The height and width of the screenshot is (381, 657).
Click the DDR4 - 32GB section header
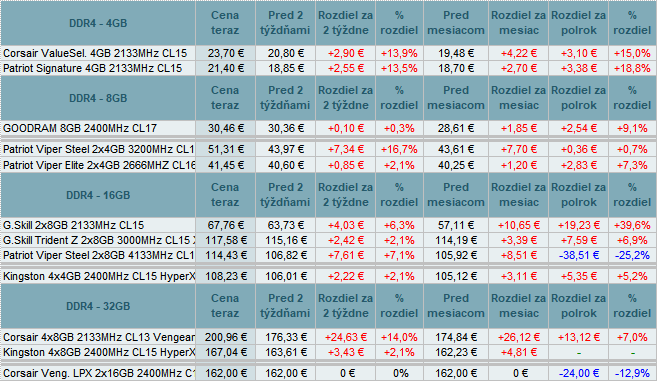click(x=98, y=306)
